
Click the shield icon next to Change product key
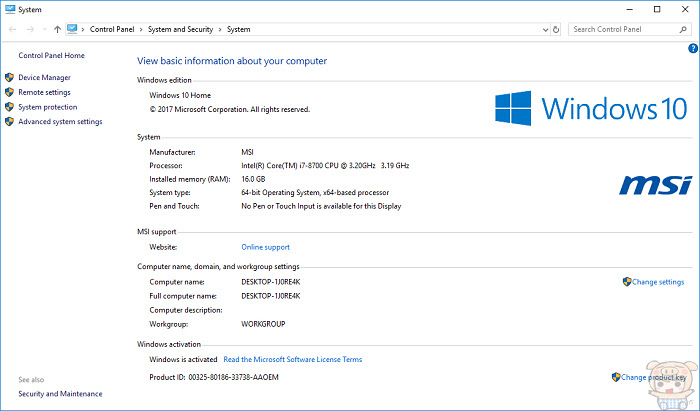(616, 377)
